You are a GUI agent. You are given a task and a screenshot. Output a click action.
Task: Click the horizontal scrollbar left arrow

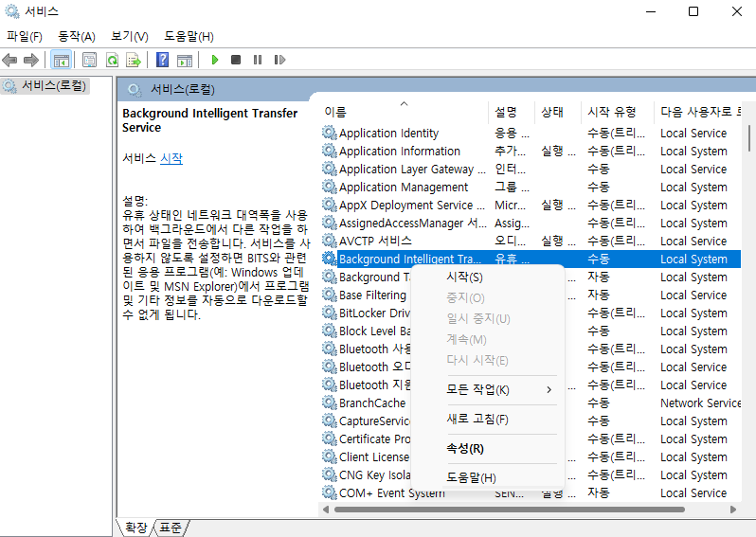[x=326, y=510]
